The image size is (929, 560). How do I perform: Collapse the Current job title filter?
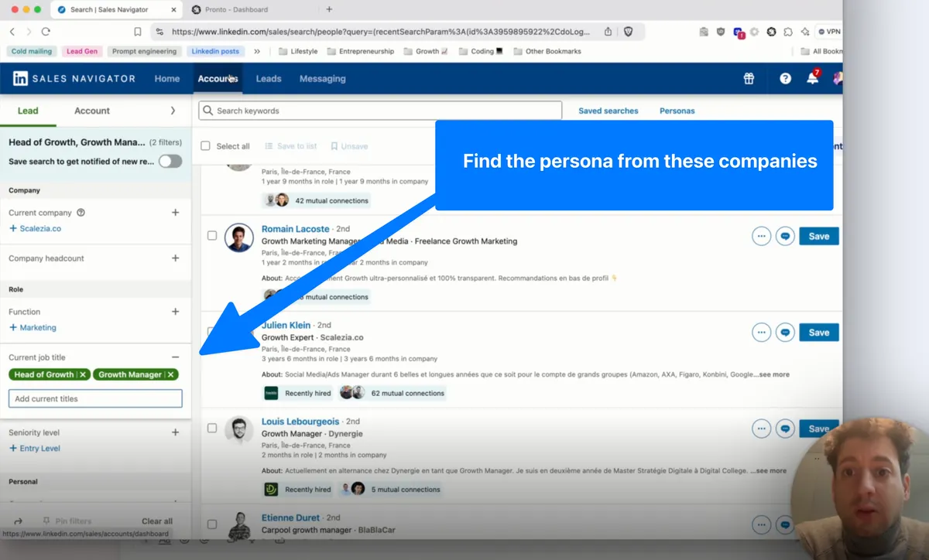pos(175,357)
